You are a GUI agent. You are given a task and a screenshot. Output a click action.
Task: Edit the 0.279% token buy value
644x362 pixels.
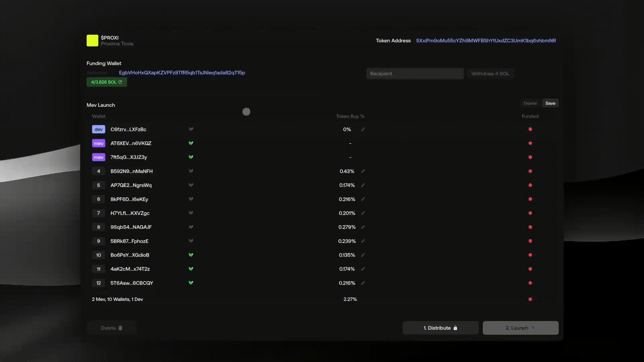tap(363, 227)
